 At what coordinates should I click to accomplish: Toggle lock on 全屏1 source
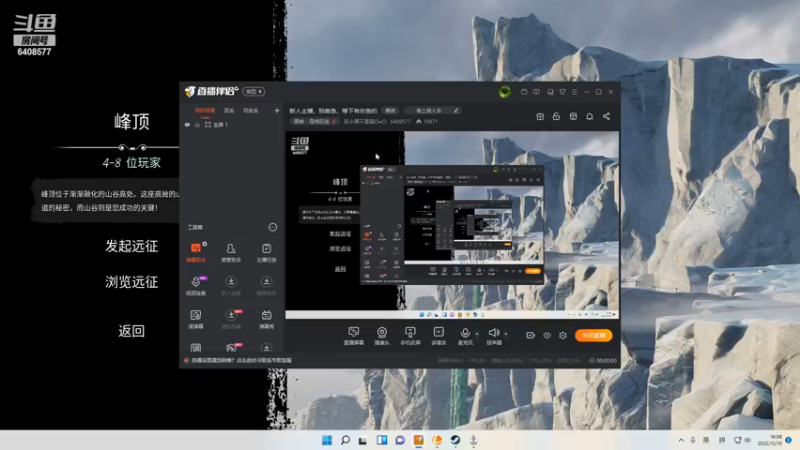(197, 124)
